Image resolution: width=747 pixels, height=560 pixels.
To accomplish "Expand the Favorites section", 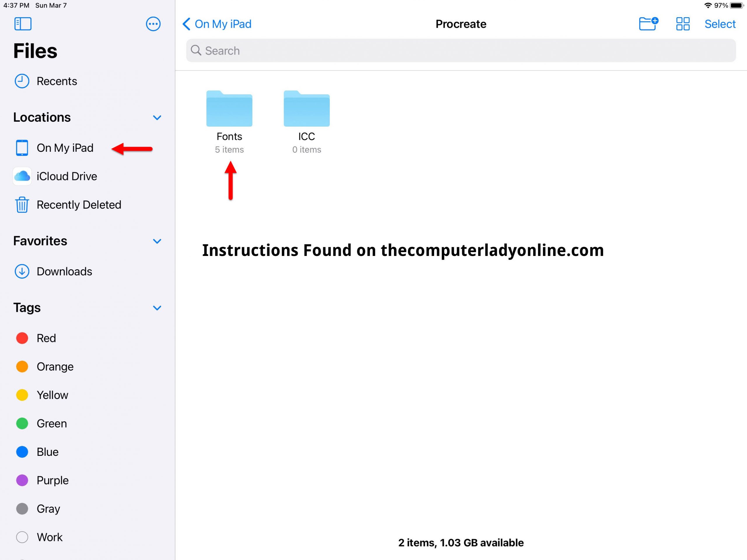I will [158, 240].
